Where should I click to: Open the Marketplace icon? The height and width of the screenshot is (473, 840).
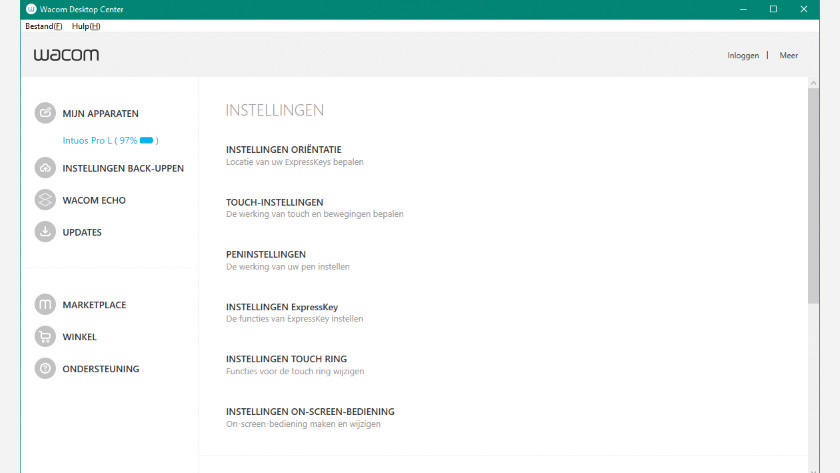(45, 304)
